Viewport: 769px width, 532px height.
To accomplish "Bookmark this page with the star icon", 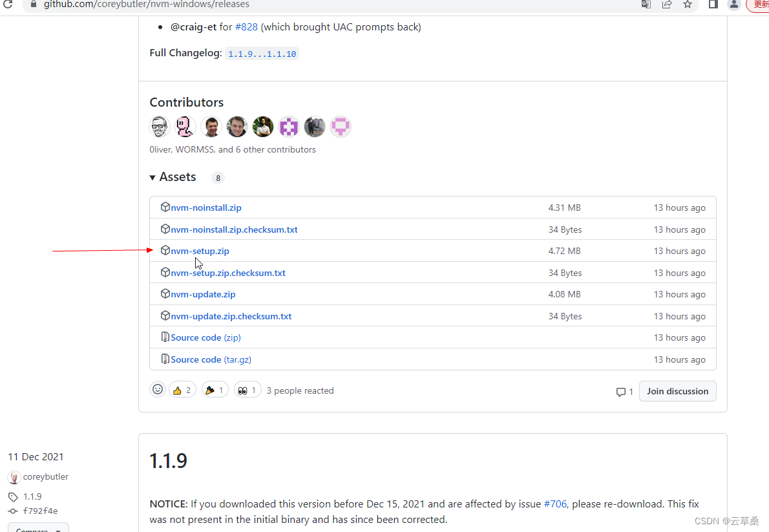I will tap(688, 5).
